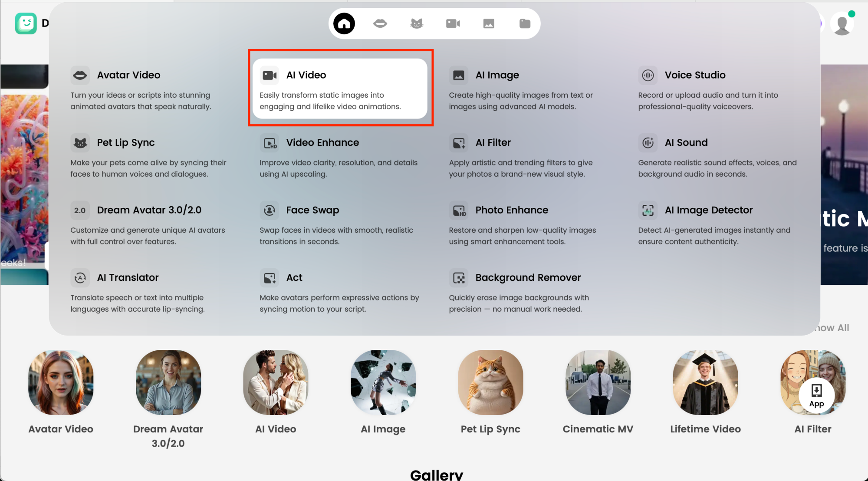Open the Pet Lip Sync cat thumbnail
Image resolution: width=868 pixels, height=481 pixels.
[x=490, y=382]
